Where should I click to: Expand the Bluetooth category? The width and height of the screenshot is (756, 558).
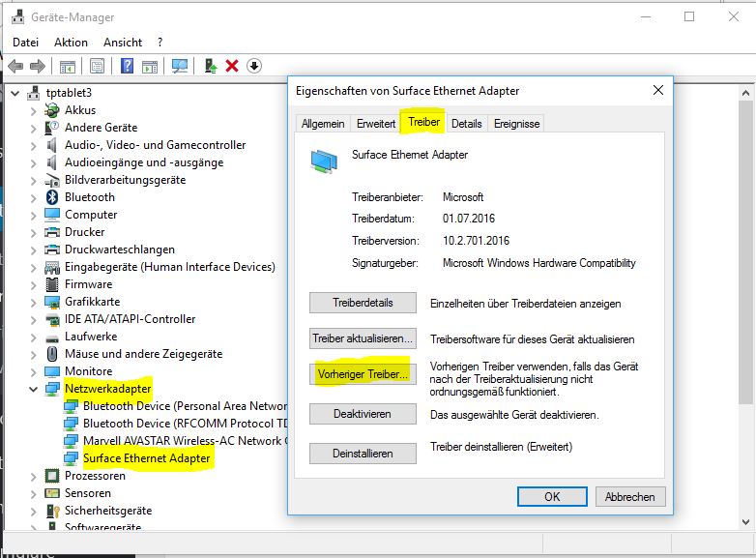click(33, 197)
